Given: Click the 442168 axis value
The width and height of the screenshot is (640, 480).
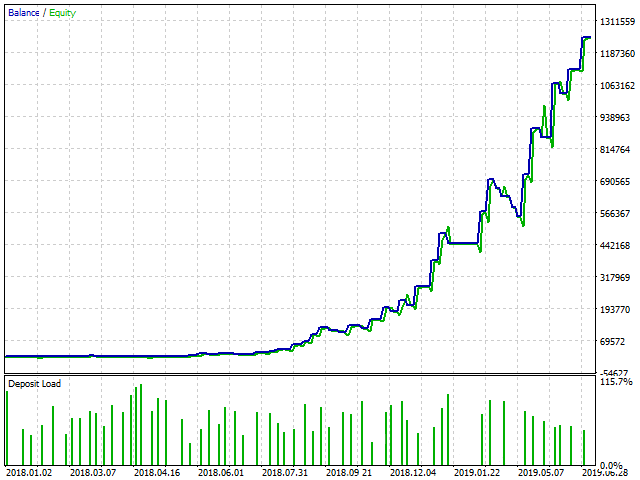Looking at the screenshot, I should (x=615, y=246).
